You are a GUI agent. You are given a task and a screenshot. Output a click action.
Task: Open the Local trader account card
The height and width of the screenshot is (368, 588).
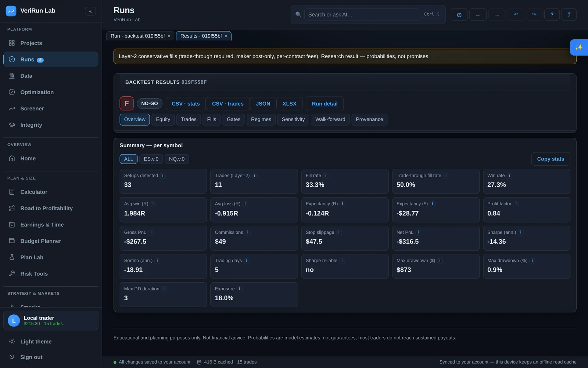tap(51, 321)
